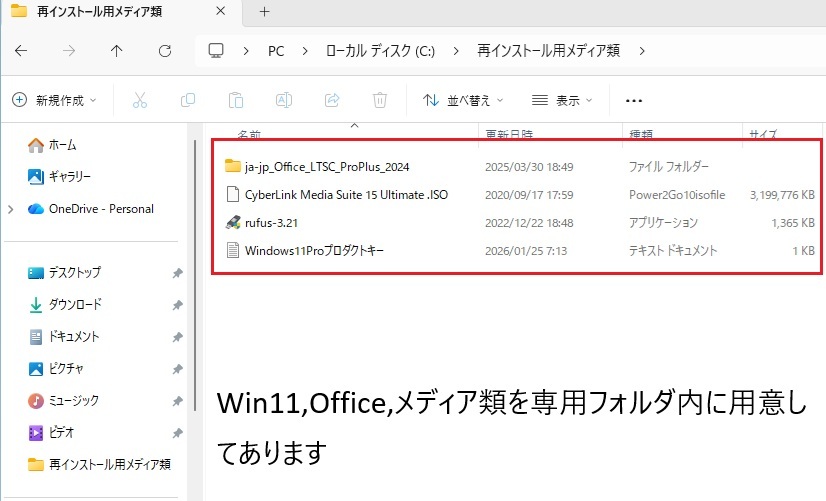The height and width of the screenshot is (501, 826).
Task: Click the 2026/01/25 7:13 date cell
Action: coord(526,251)
